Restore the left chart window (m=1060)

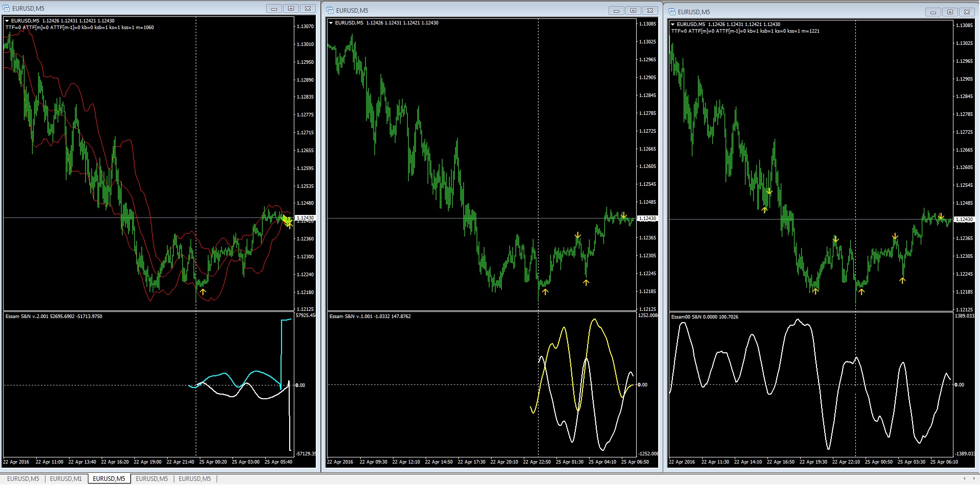[291, 9]
